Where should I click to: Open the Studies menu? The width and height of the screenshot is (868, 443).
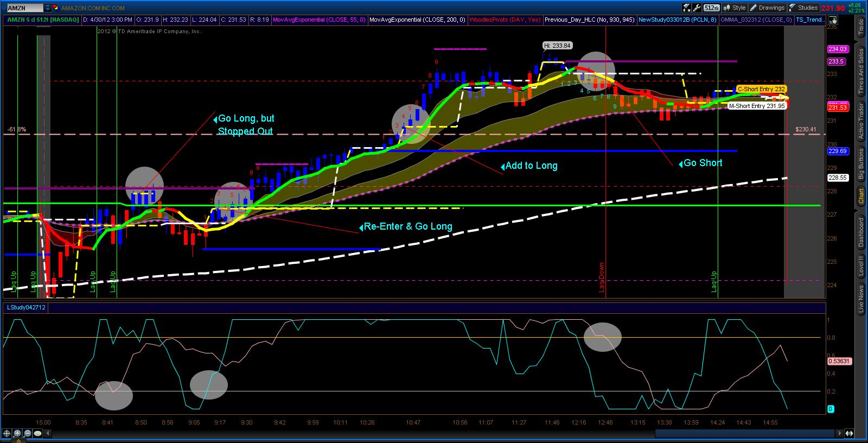(803, 8)
